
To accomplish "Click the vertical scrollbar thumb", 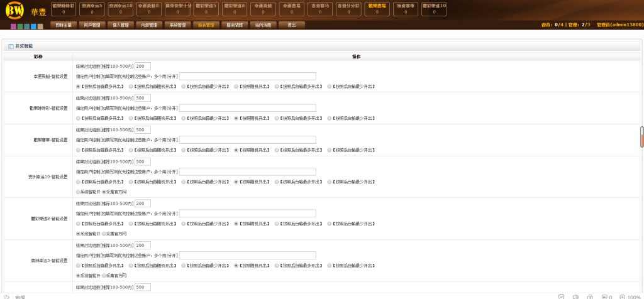I will point(641,137).
